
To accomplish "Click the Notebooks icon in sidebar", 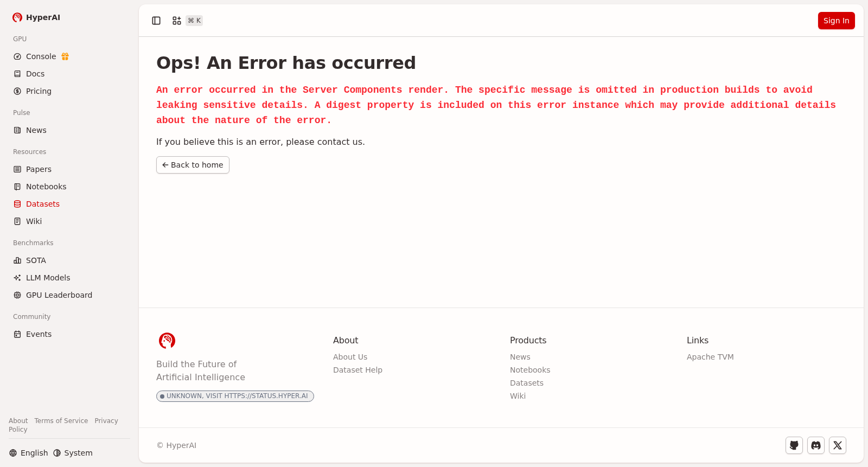I will (x=17, y=187).
